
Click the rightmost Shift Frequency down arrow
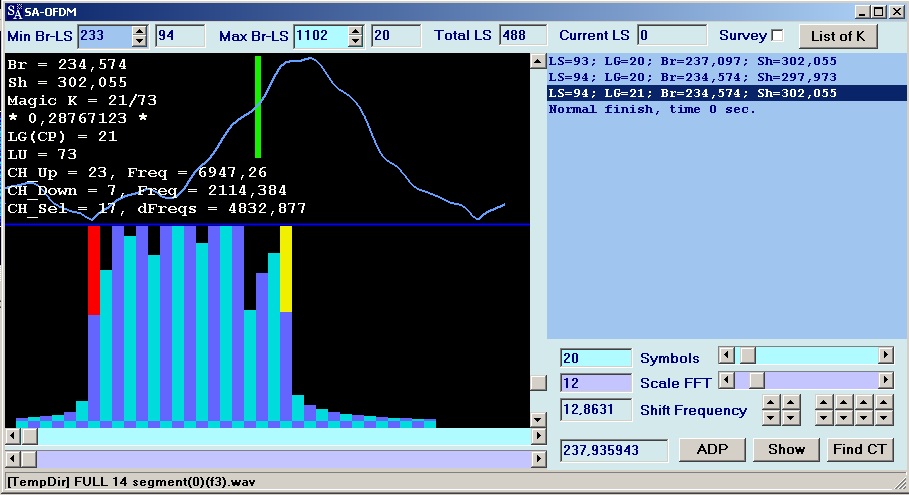click(x=883, y=418)
